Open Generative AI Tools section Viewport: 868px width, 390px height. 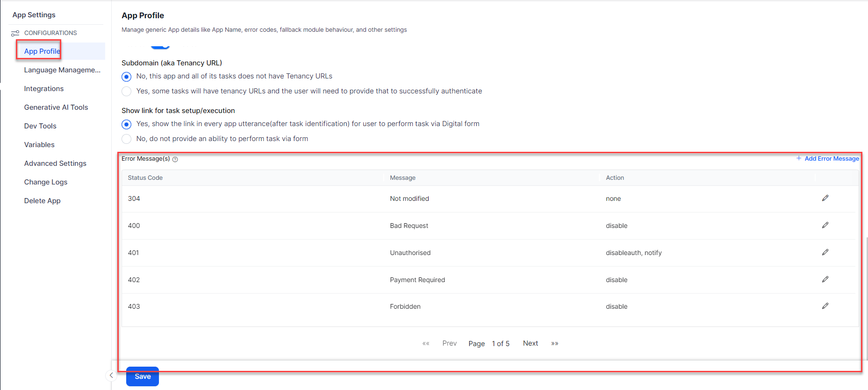coord(56,107)
